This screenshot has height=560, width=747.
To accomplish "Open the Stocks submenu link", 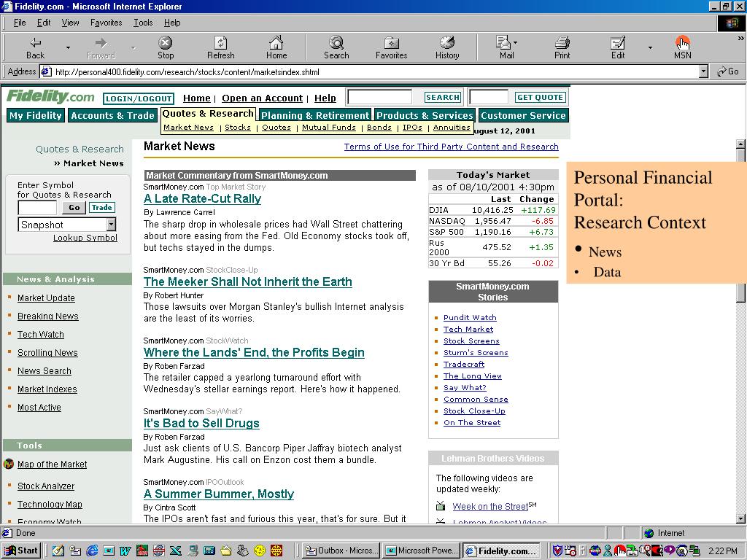I will click(238, 127).
